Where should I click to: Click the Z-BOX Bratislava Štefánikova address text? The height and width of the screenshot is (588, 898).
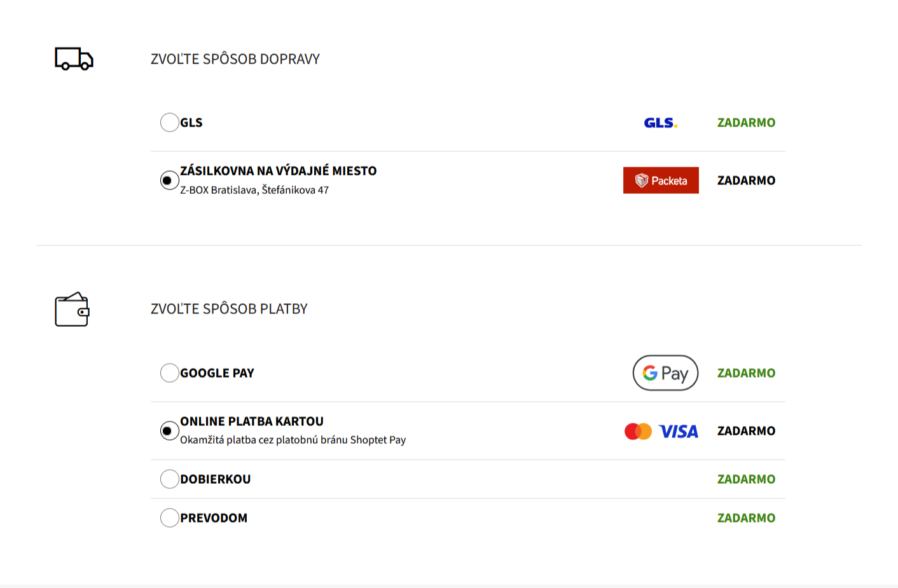click(254, 190)
